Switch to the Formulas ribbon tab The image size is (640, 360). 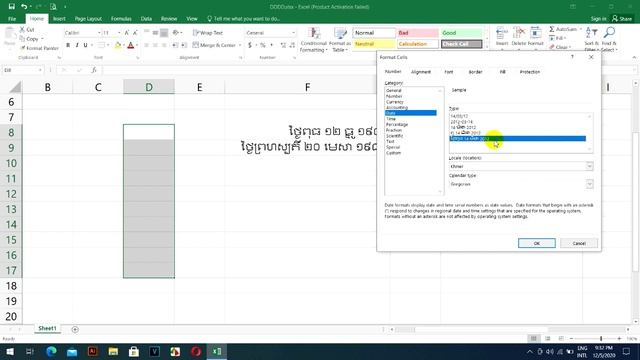click(121, 19)
